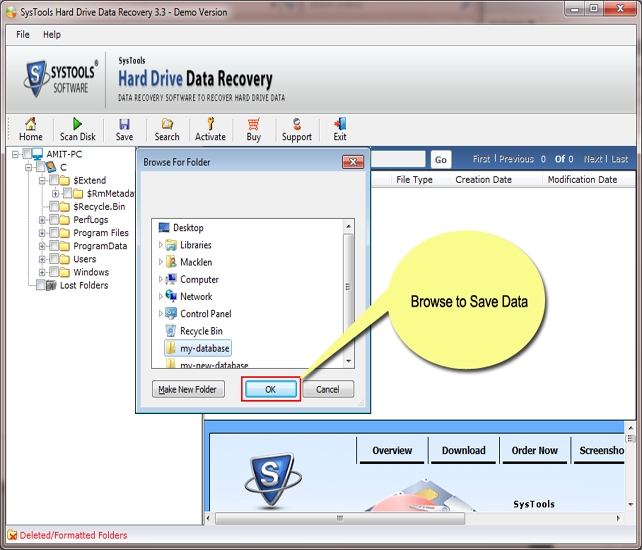This screenshot has width=642, height=550.
Task: Click OK in Browse For Folder
Action: (271, 389)
